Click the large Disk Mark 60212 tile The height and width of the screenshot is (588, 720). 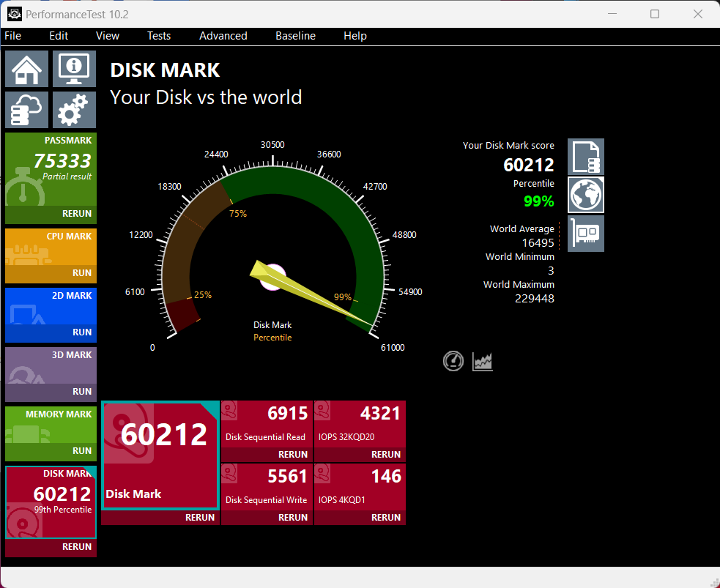click(x=160, y=454)
